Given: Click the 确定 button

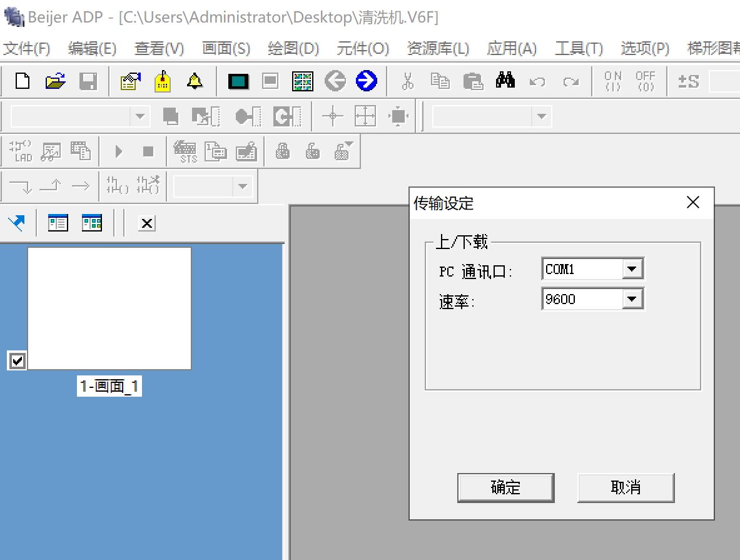Looking at the screenshot, I should point(505,487).
